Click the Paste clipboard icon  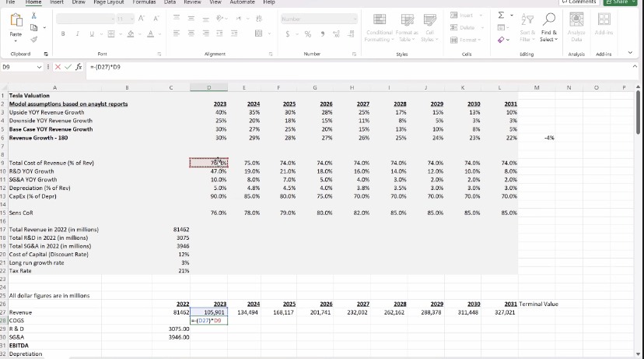[16, 21]
